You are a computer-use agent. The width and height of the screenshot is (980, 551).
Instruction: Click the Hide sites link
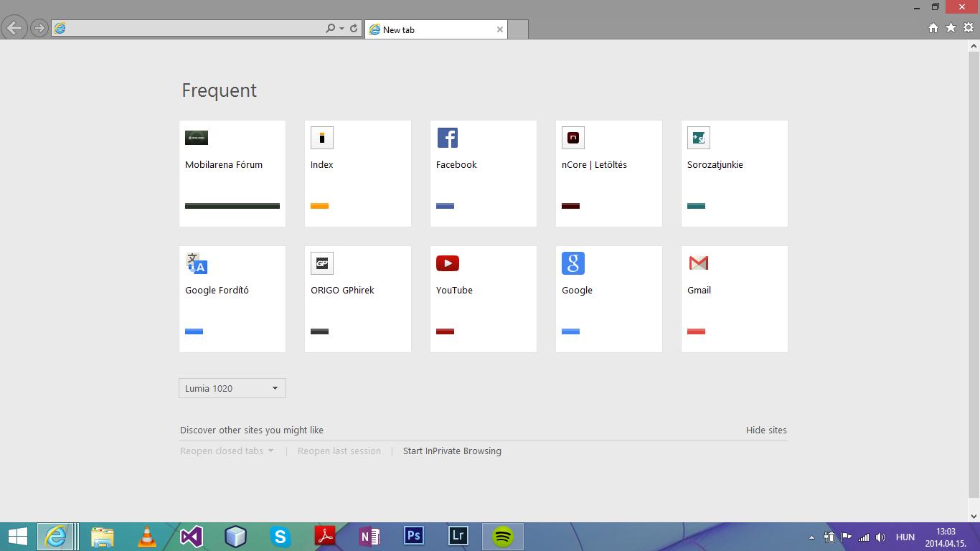(766, 430)
